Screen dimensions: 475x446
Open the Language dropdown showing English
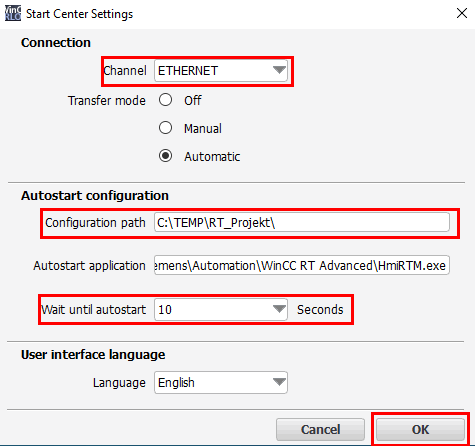pyautogui.click(x=221, y=382)
